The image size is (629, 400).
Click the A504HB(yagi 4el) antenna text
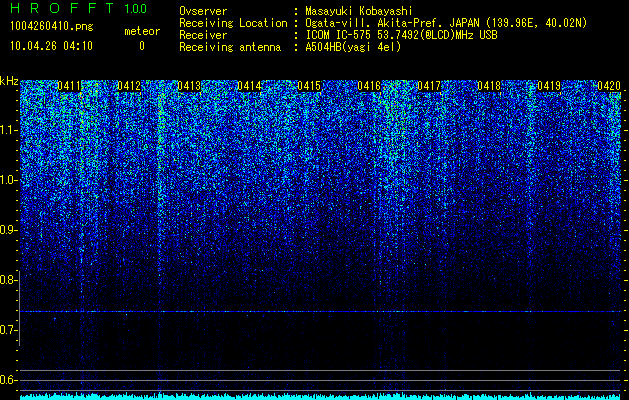coord(353,47)
